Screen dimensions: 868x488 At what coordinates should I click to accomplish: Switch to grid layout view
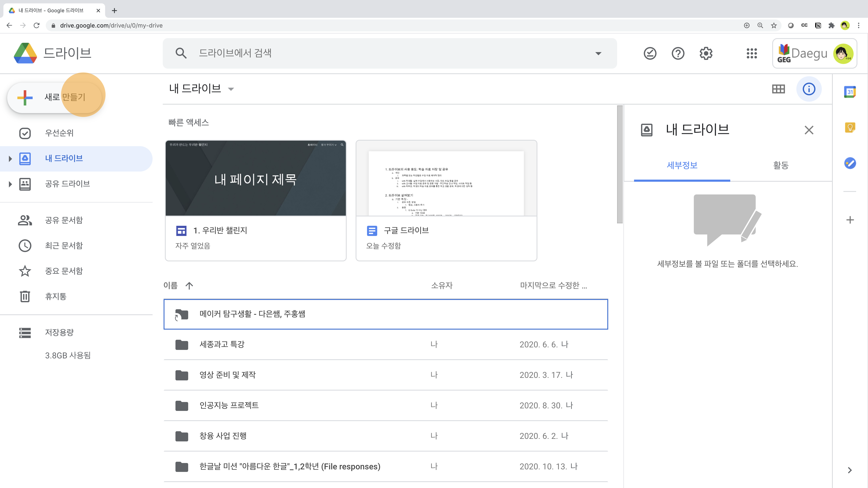(x=778, y=89)
